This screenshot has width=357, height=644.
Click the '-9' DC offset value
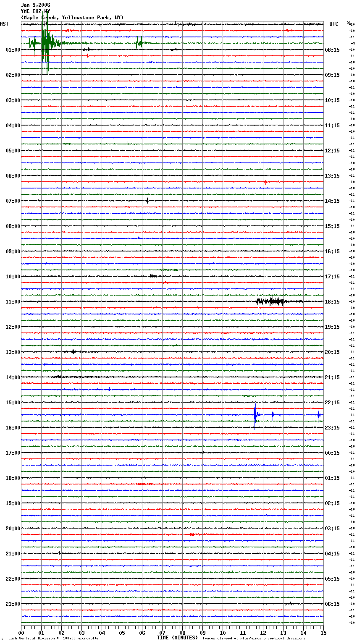(353, 43)
